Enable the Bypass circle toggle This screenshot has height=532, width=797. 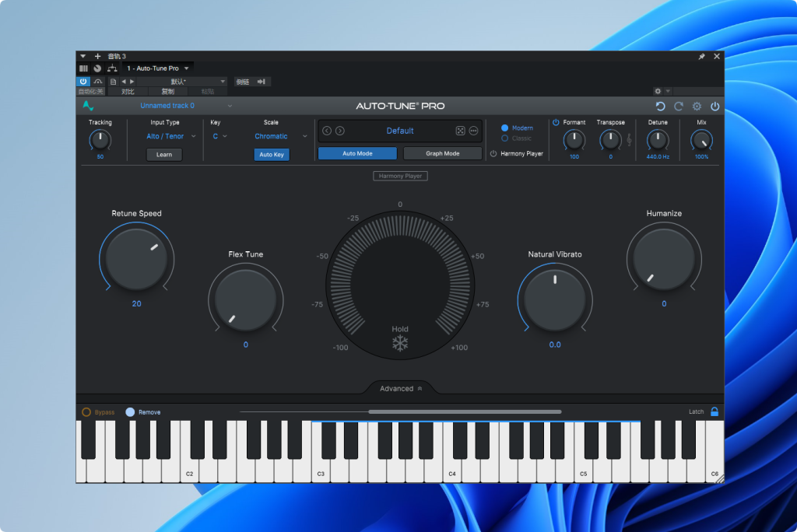(86, 412)
